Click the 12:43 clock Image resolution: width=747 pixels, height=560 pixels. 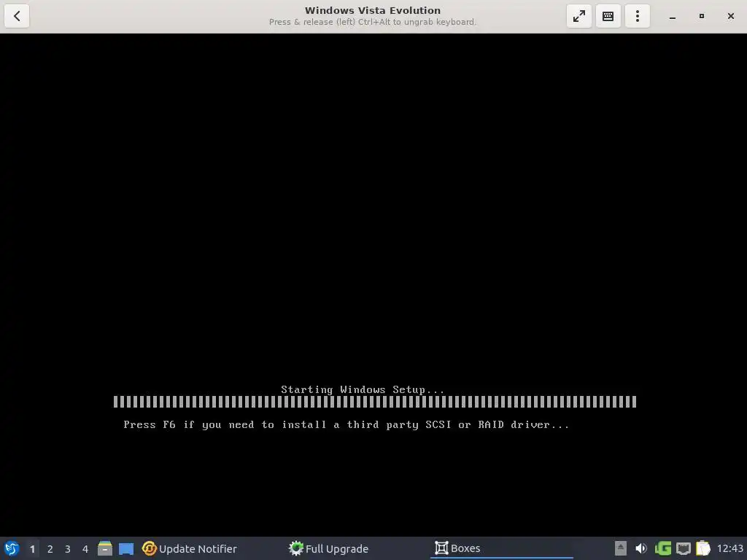tap(729, 548)
